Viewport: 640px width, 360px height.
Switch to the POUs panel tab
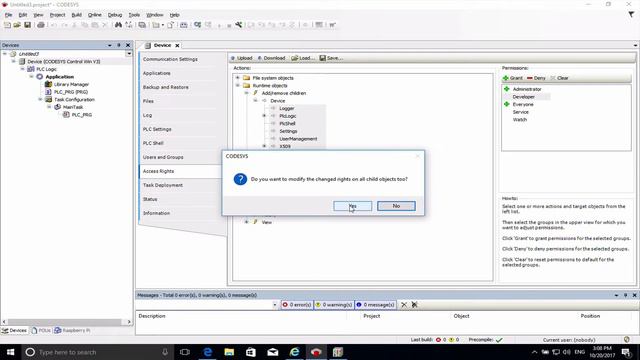coord(41,330)
